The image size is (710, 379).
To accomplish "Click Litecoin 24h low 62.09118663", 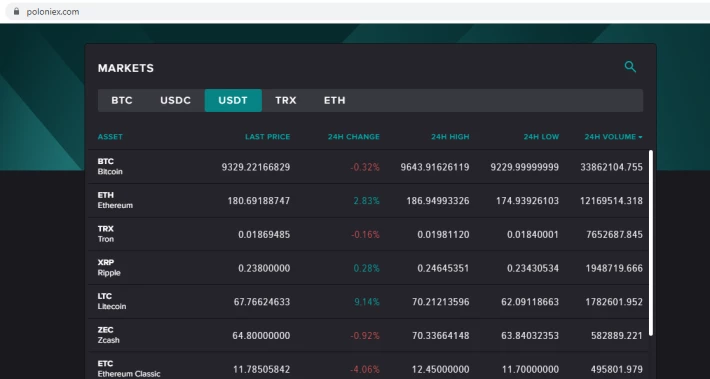I will 530,302.
